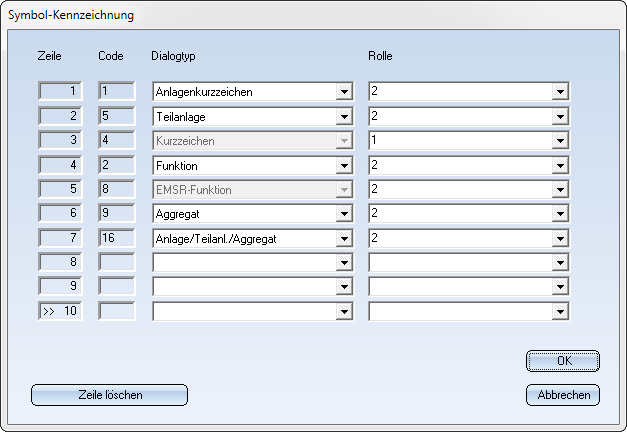Open the Rolle dropdown for row 7
Viewport: 627px width, 432px height.
[560, 238]
